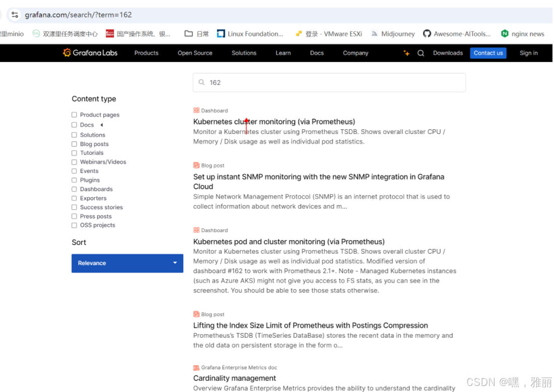Viewport: 554px width, 392px height.
Task: Open the Learn menu
Action: pyautogui.click(x=283, y=53)
